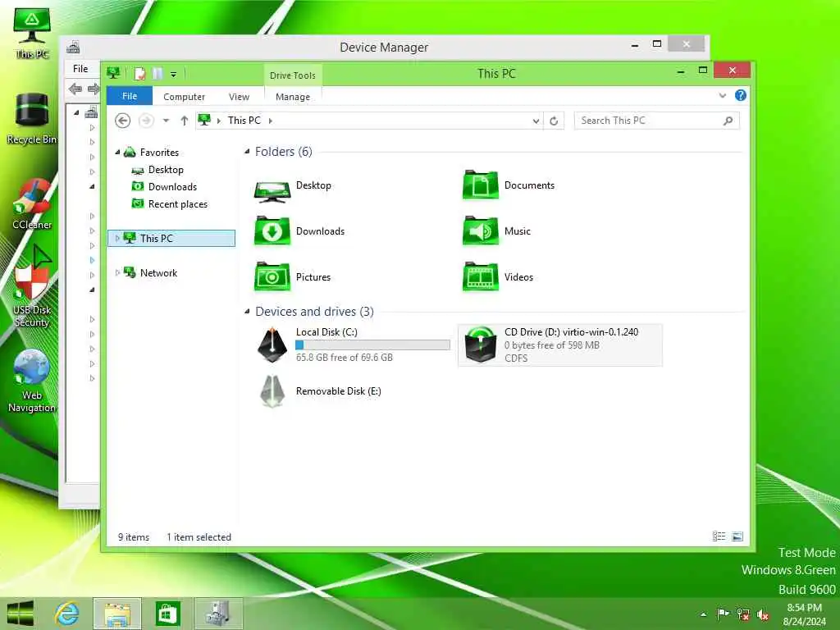Click the New folder quick access icon
The height and width of the screenshot is (630, 840).
157,73
